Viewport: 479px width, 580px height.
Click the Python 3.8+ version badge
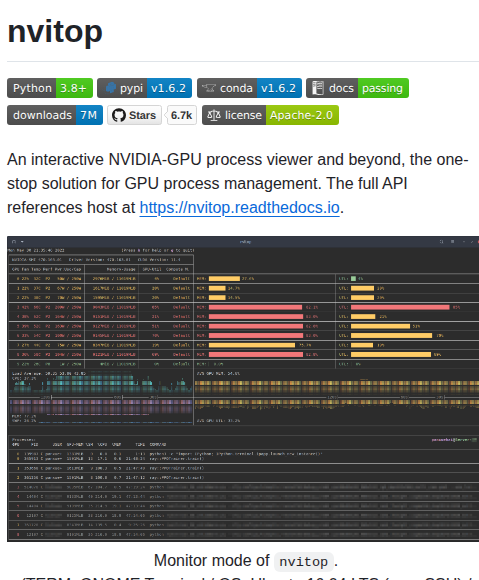tap(50, 88)
